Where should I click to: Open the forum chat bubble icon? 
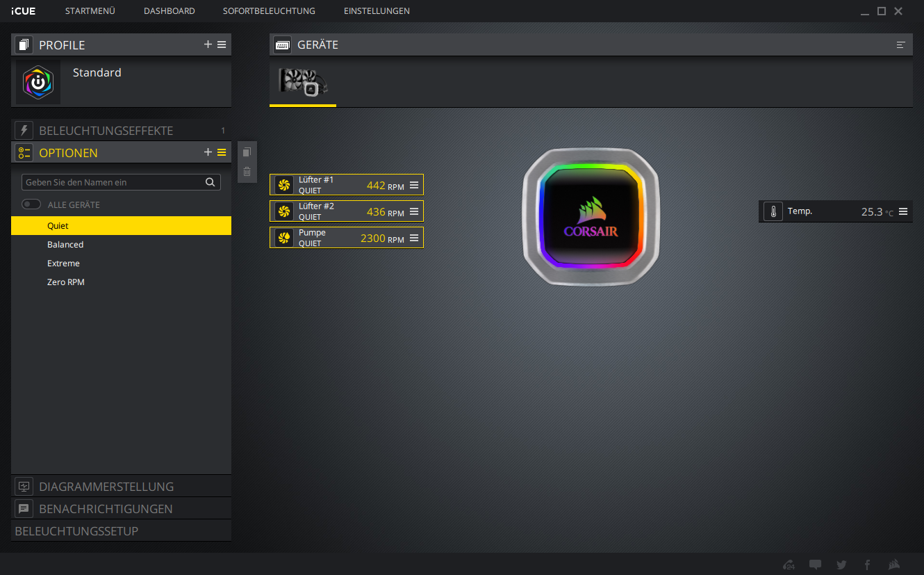[816, 565]
